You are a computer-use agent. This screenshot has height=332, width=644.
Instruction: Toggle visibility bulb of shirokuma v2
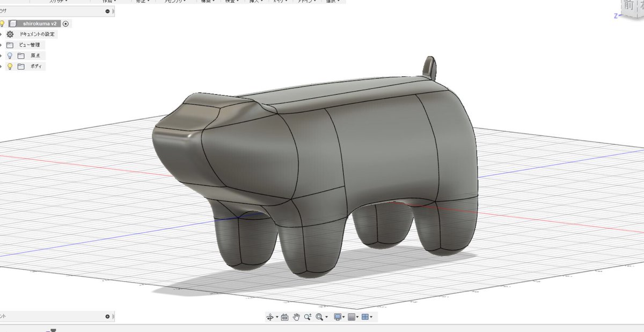(2, 24)
